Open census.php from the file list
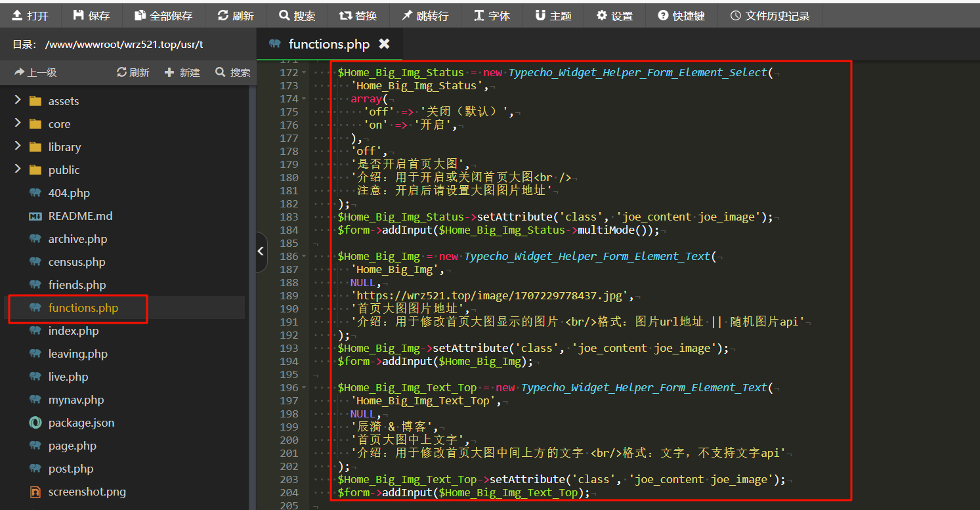The height and width of the screenshot is (510, 980). [77, 262]
